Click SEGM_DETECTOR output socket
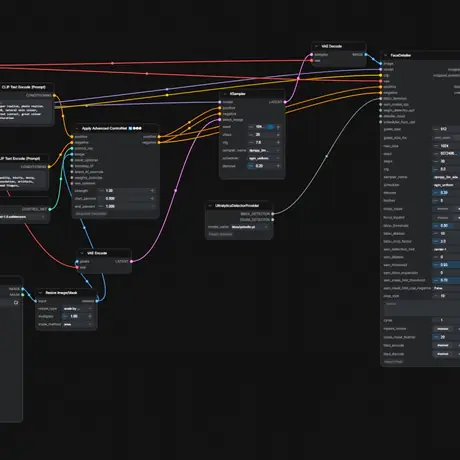 273,220
